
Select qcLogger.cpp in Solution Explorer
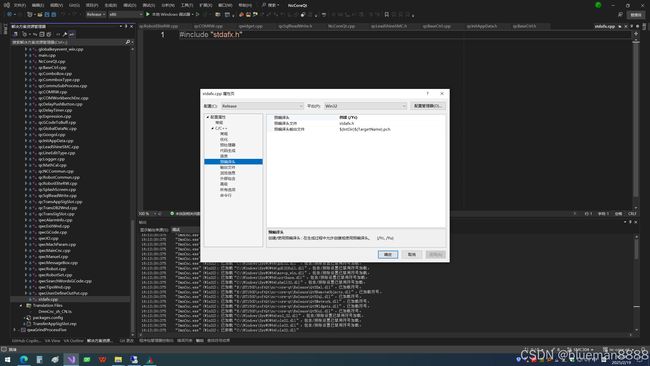52,159
